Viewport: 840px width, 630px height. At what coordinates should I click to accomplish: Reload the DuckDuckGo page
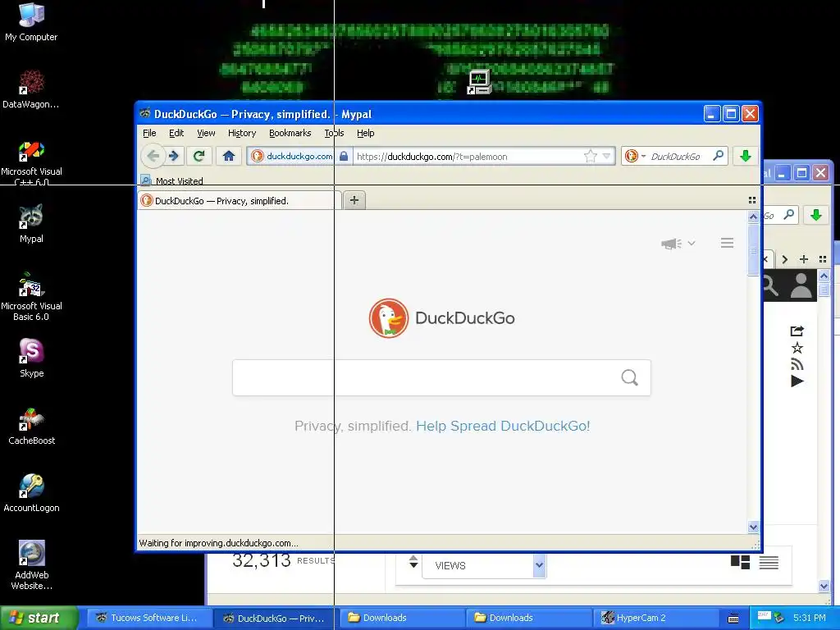(199, 157)
